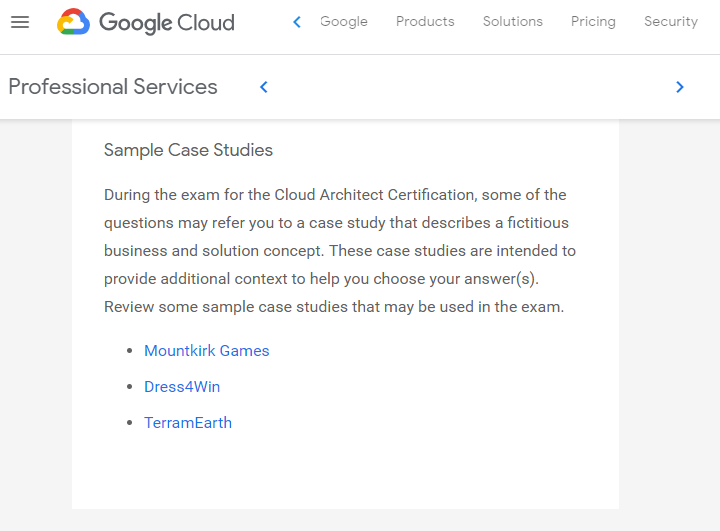Viewport: 720px width, 531px height.
Task: Click the Google Cloud logo
Action: (x=146, y=22)
